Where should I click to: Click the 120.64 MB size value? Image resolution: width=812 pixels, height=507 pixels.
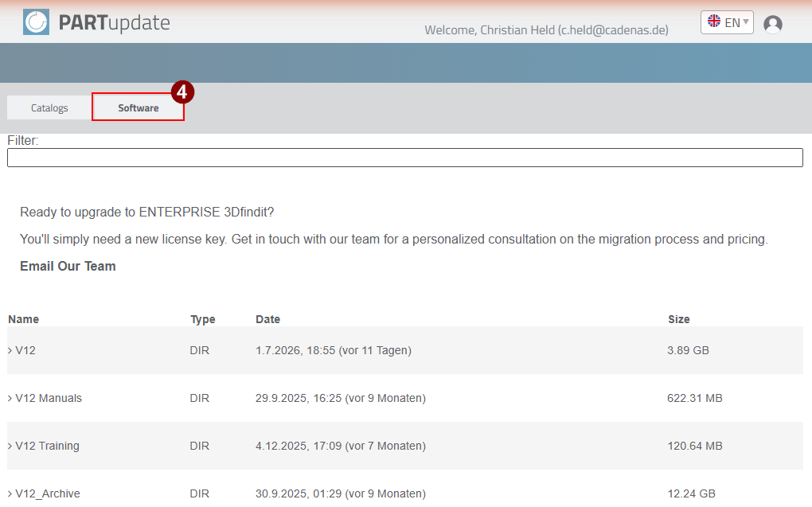695,446
